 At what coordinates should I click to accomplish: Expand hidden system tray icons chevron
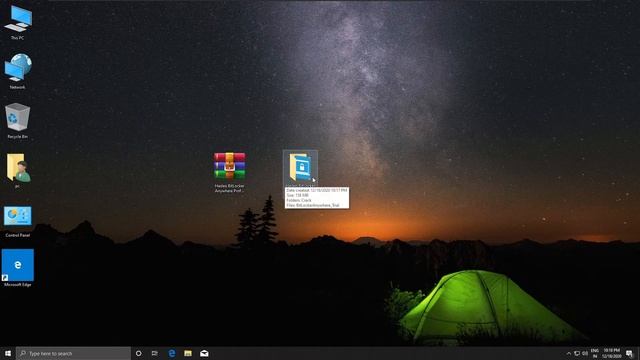tap(569, 353)
